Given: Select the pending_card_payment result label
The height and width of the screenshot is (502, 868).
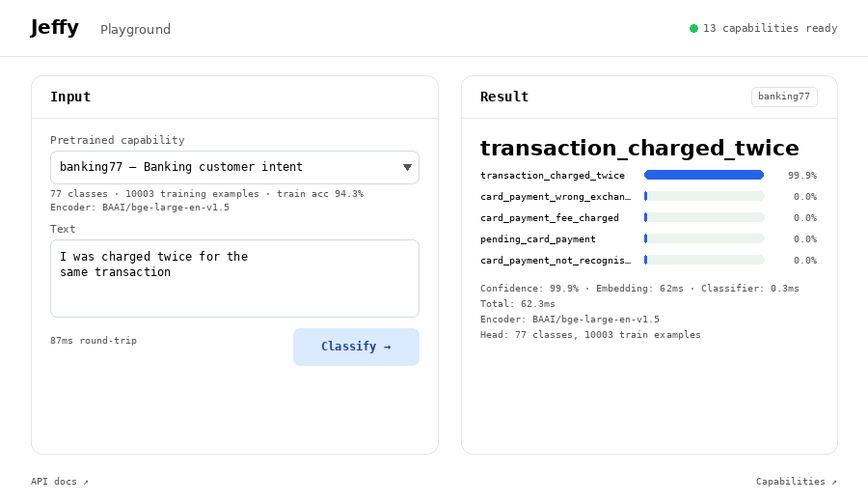Looking at the screenshot, I should pos(538,238).
